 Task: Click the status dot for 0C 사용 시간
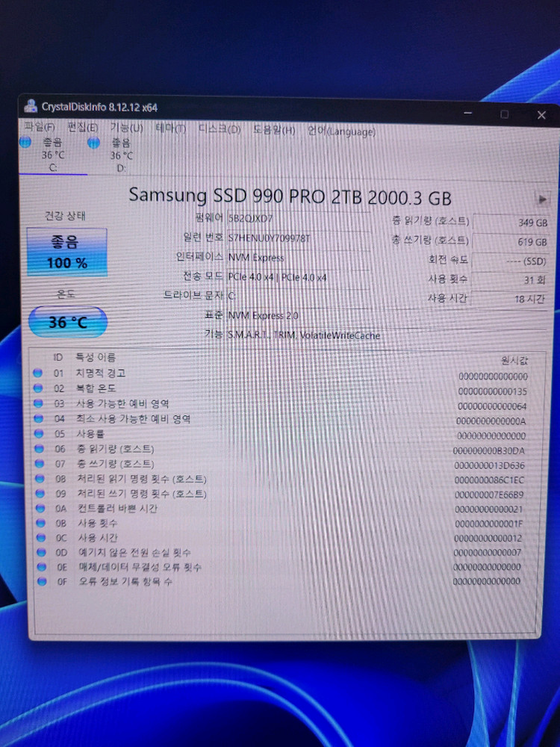click(x=41, y=538)
